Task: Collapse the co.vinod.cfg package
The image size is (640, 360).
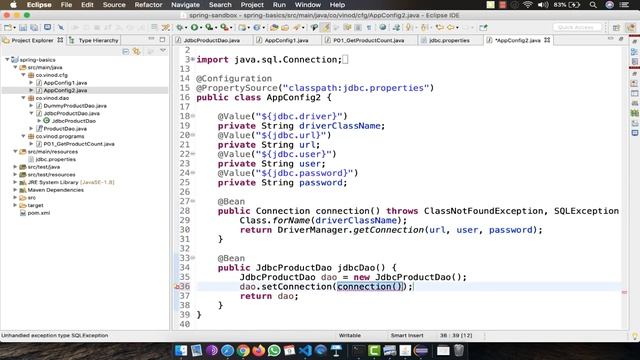Action: [x=23, y=75]
